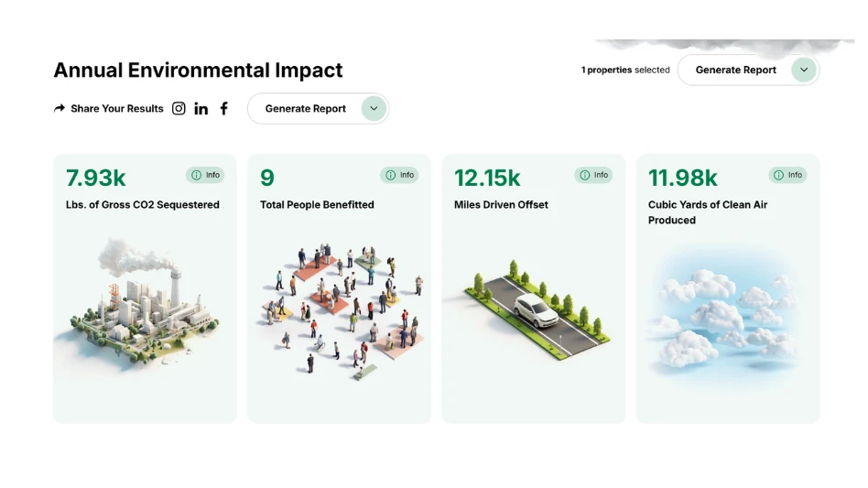Click Generate Report text next to share icons
This screenshot has height=488, width=868.
(x=305, y=108)
